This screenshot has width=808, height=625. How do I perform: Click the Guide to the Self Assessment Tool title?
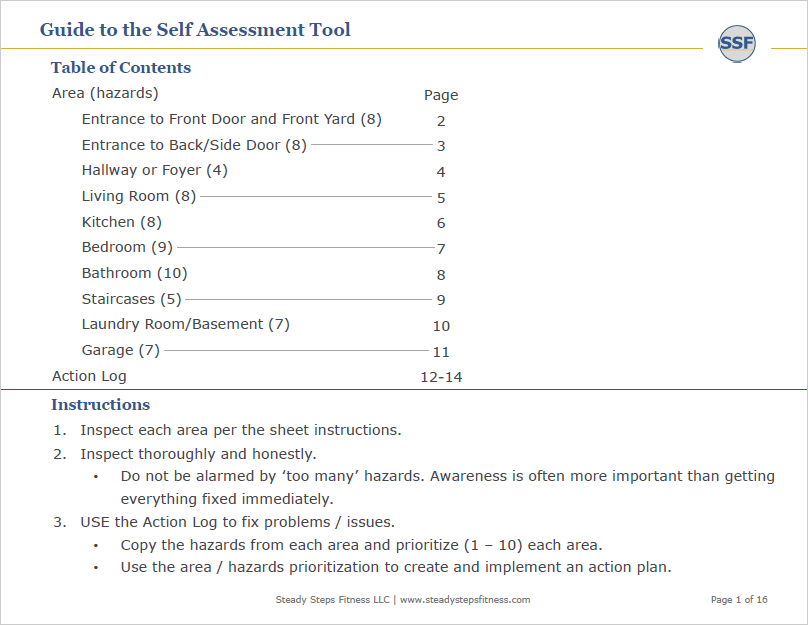(195, 29)
